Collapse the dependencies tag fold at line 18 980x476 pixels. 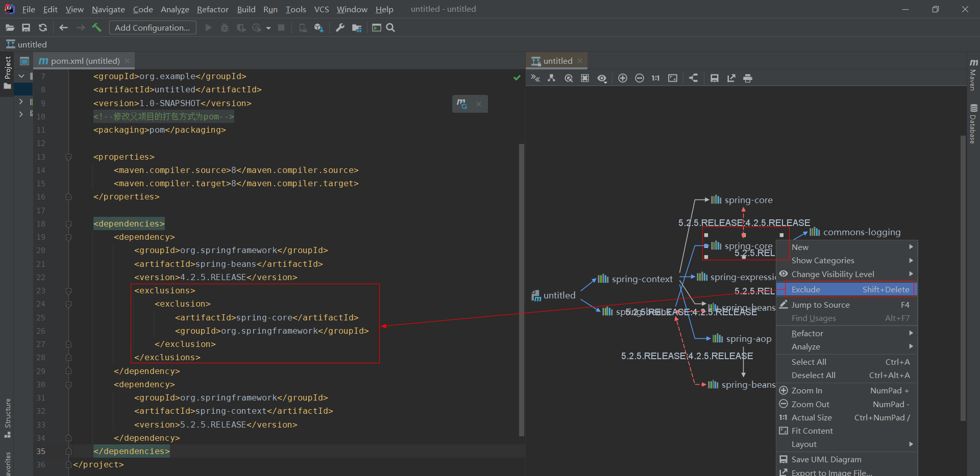tap(68, 223)
